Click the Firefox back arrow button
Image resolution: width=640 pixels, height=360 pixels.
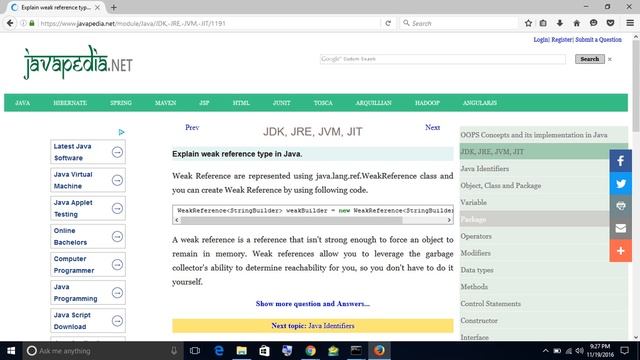point(10,23)
